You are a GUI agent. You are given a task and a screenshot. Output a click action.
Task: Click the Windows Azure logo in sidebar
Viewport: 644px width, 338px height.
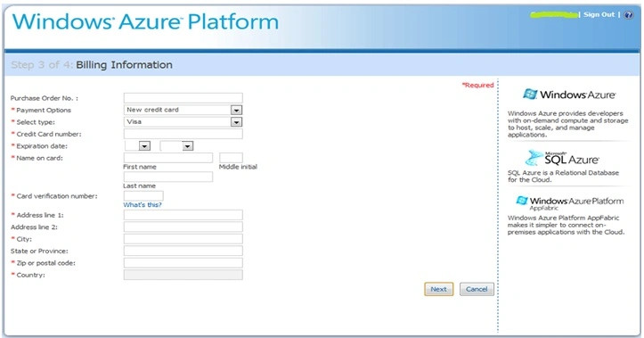click(569, 95)
